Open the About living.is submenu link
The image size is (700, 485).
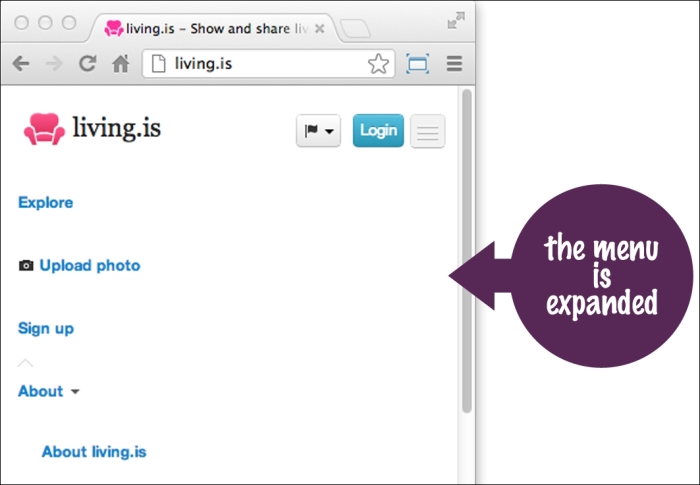click(x=94, y=452)
